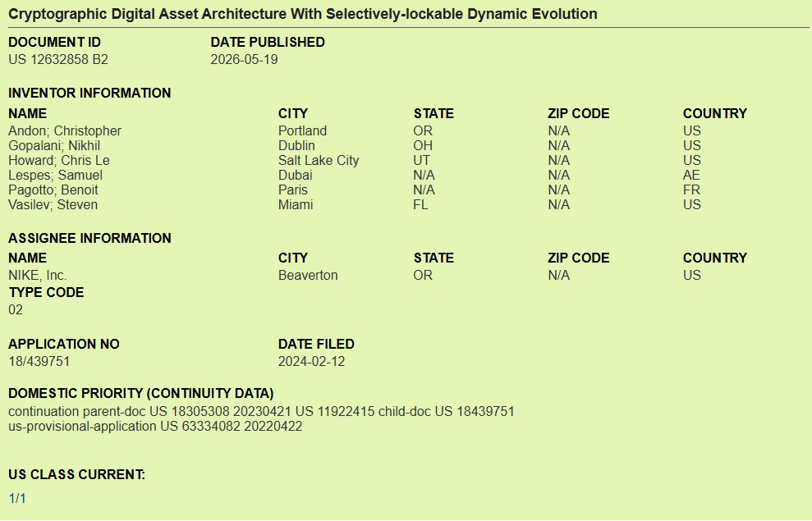Click the DATE PUBLISHED label
Image resolution: width=812 pixels, height=521 pixels.
pos(268,43)
